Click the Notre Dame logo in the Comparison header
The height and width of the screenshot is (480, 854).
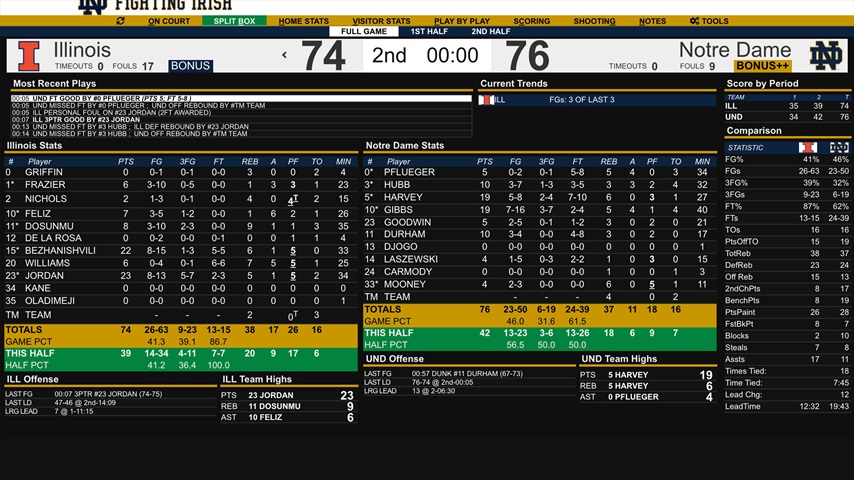838,147
